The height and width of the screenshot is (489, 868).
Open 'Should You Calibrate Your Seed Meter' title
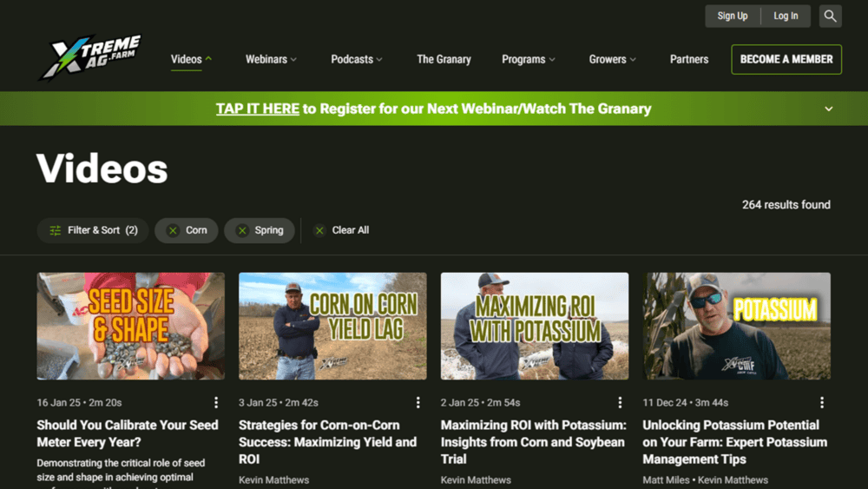(128, 433)
